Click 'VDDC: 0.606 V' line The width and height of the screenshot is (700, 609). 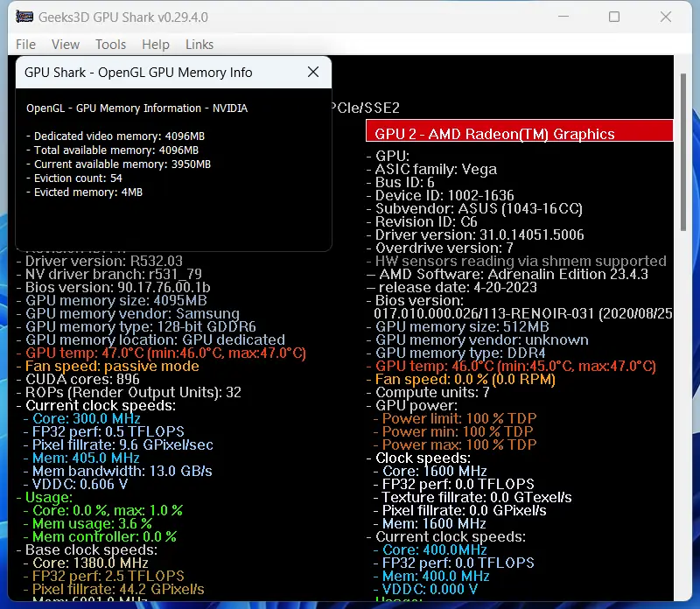[76, 485]
